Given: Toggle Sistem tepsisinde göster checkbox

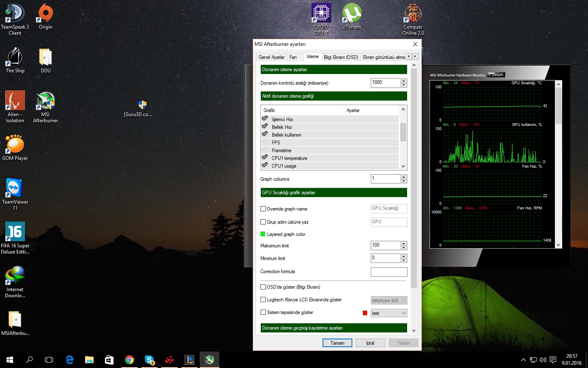Looking at the screenshot, I should [263, 312].
